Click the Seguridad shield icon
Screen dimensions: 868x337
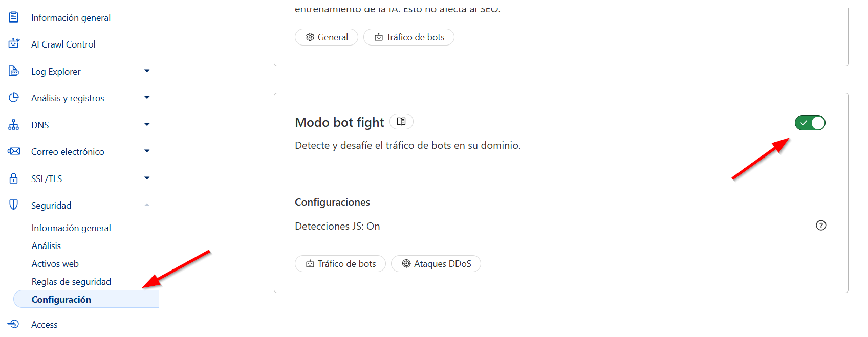click(x=13, y=205)
